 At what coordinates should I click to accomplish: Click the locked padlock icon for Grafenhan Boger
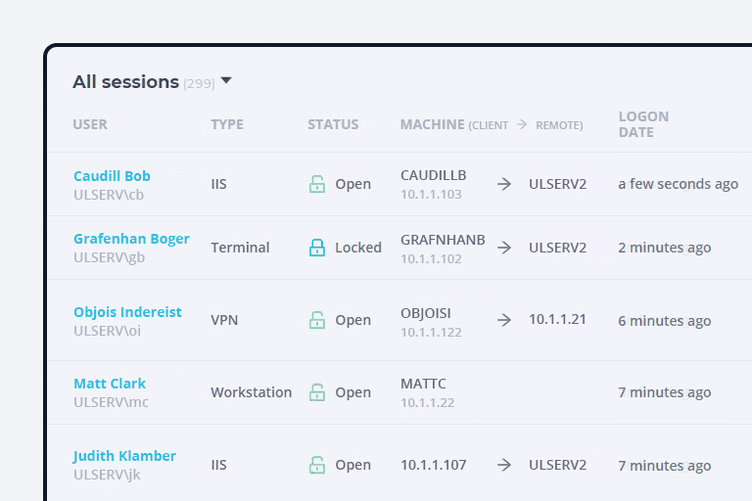point(317,247)
